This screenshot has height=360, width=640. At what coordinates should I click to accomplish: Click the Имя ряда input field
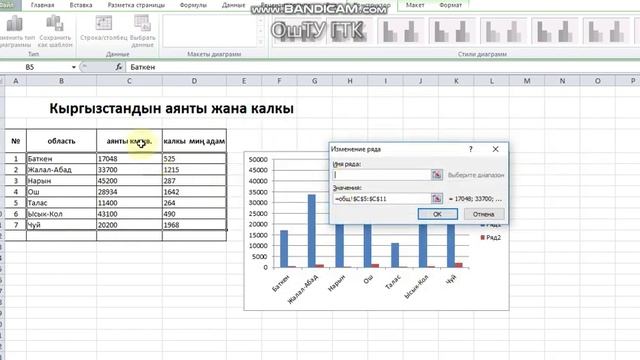click(382, 175)
